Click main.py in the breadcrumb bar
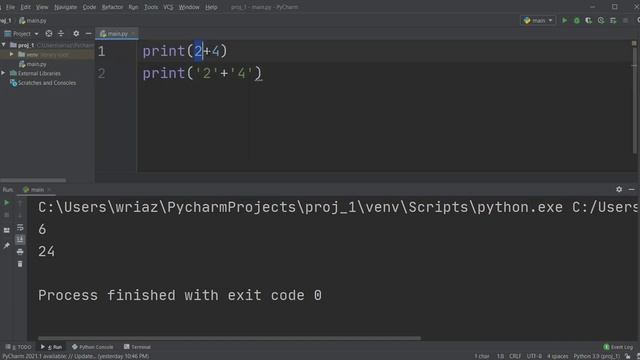The width and height of the screenshot is (640, 360). (33, 20)
